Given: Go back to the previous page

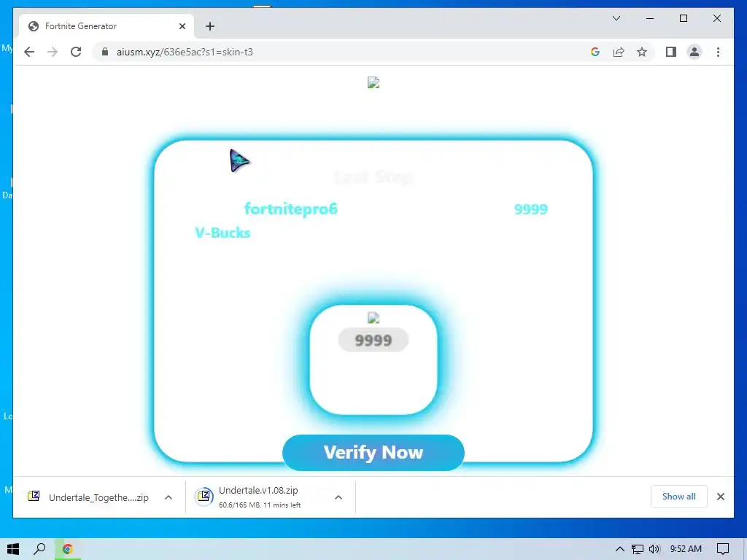Looking at the screenshot, I should (x=29, y=52).
